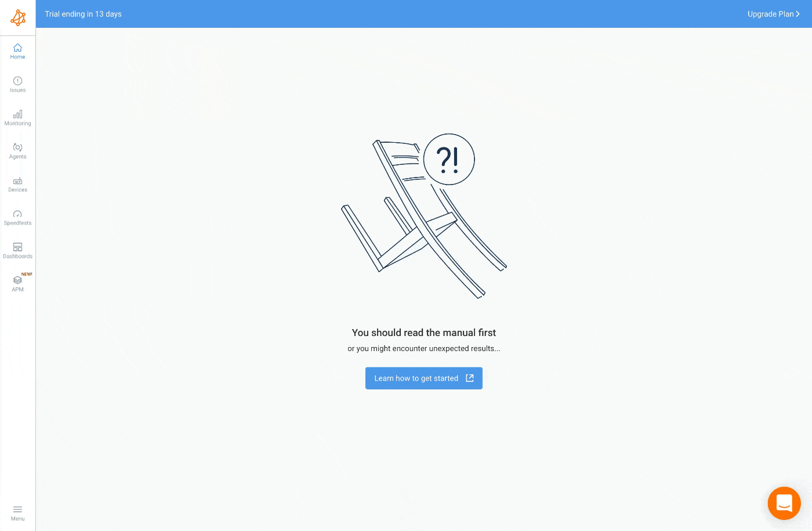Click the ?! circle in the illustration

coord(449,160)
